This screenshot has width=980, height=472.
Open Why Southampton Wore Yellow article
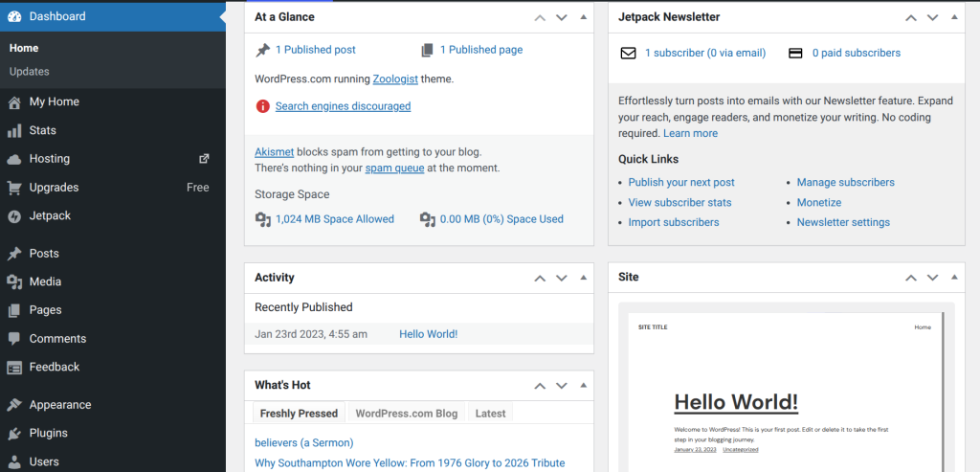click(x=410, y=463)
